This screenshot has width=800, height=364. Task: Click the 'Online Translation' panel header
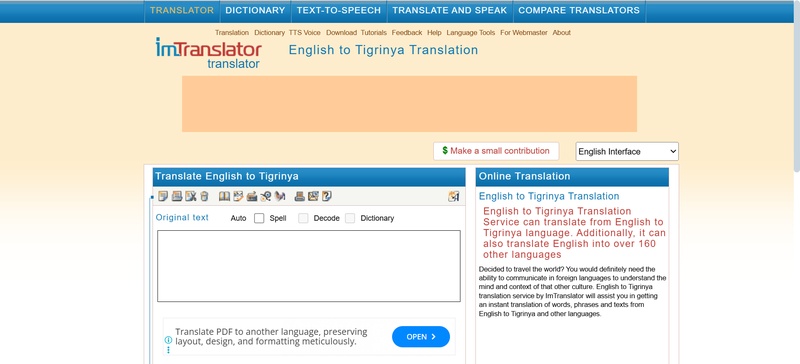[x=572, y=177]
